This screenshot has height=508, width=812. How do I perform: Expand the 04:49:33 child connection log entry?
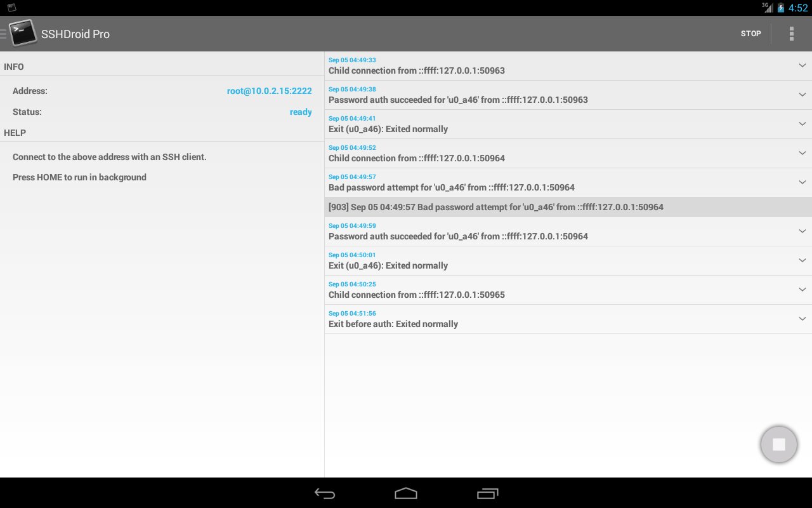coord(802,65)
